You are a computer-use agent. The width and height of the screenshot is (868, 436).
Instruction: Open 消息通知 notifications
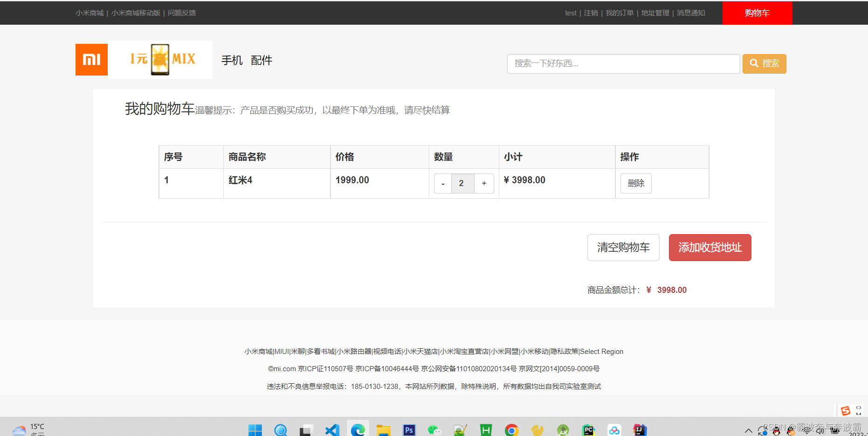(691, 13)
